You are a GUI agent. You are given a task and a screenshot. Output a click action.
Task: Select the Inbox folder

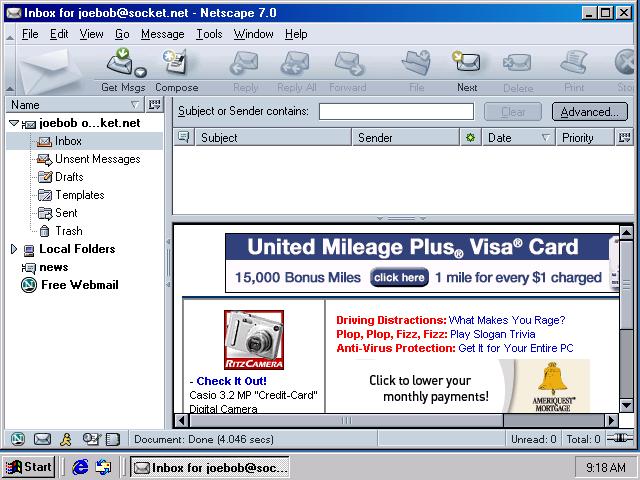pyautogui.click(x=84, y=141)
